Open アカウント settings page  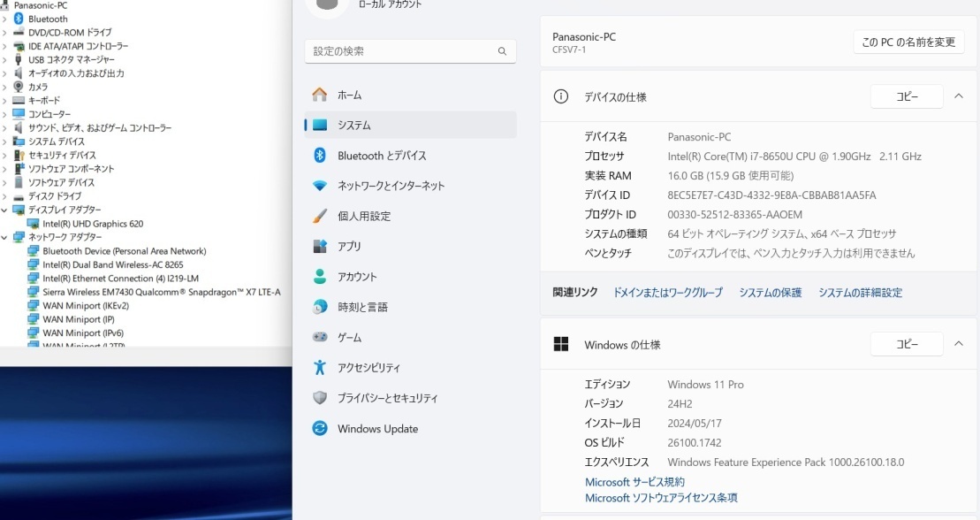[x=411, y=277]
